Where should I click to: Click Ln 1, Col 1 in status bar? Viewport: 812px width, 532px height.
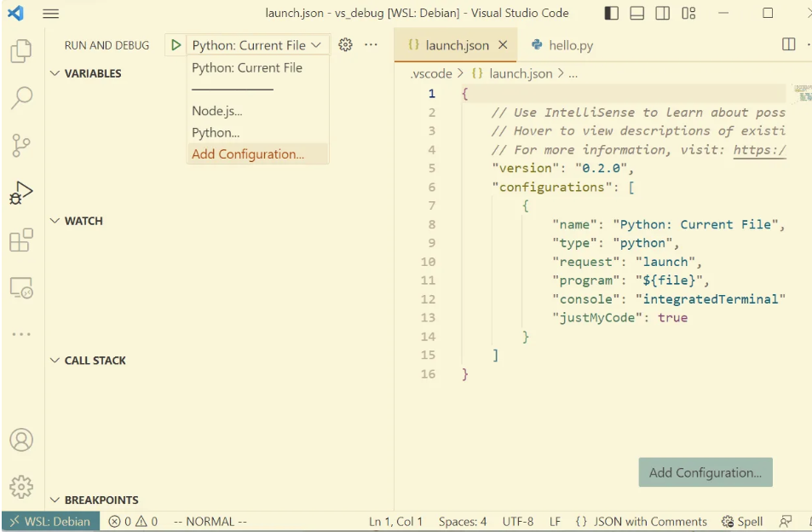tap(395, 522)
